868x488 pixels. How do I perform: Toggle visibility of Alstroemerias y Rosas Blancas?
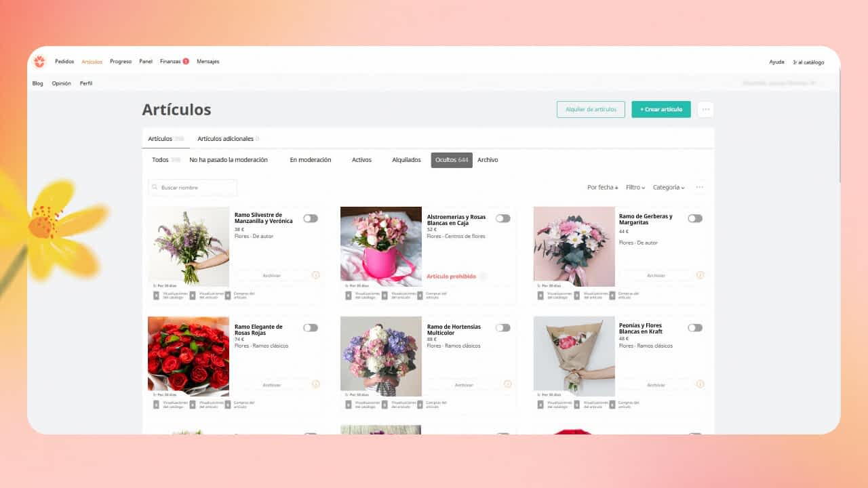point(502,218)
